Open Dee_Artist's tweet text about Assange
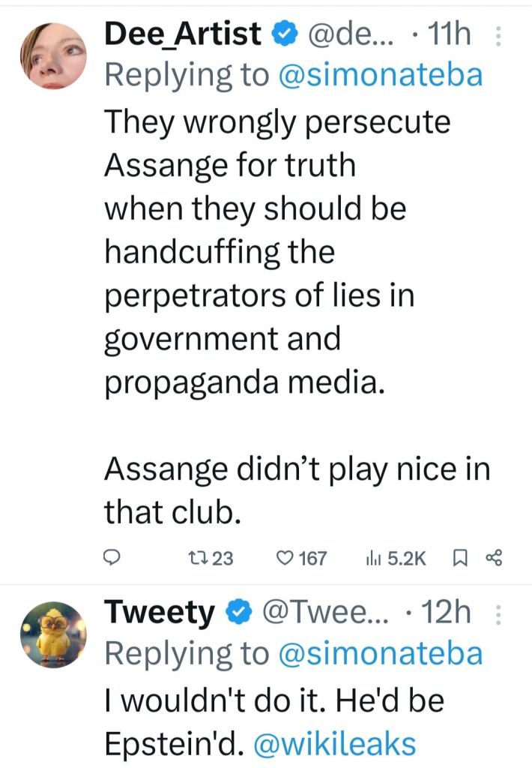 277,251
